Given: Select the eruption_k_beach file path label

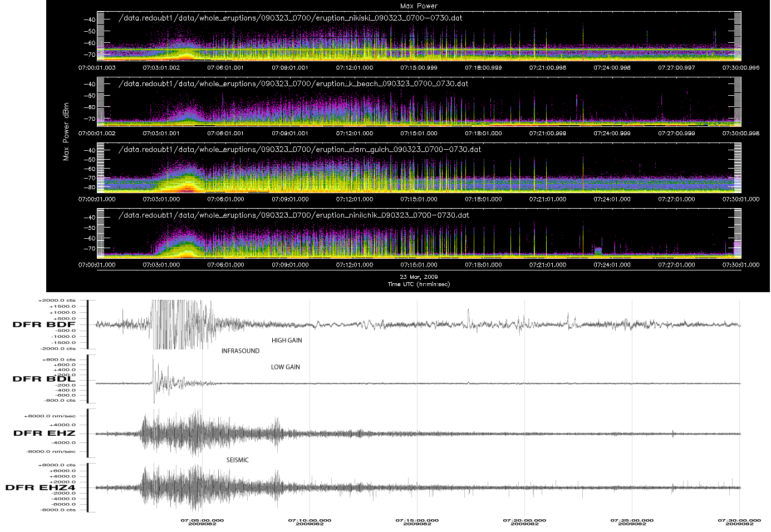Looking at the screenshot, I should pyautogui.click(x=293, y=83).
